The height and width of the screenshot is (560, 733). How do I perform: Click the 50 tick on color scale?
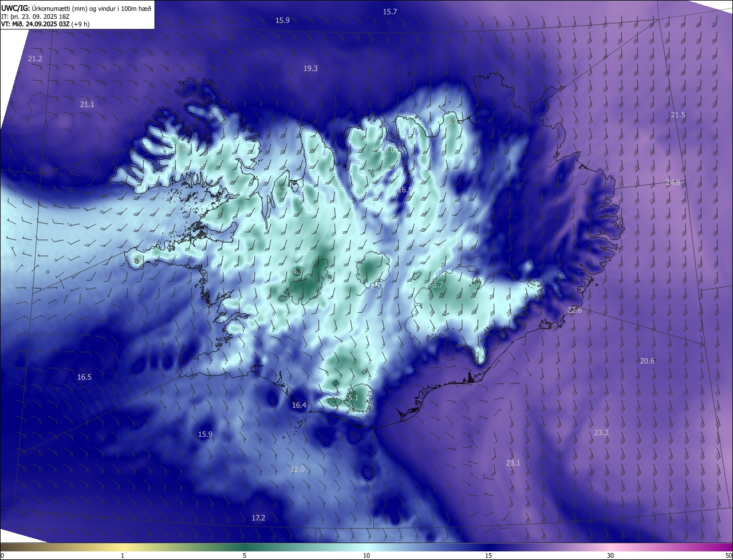[728, 556]
